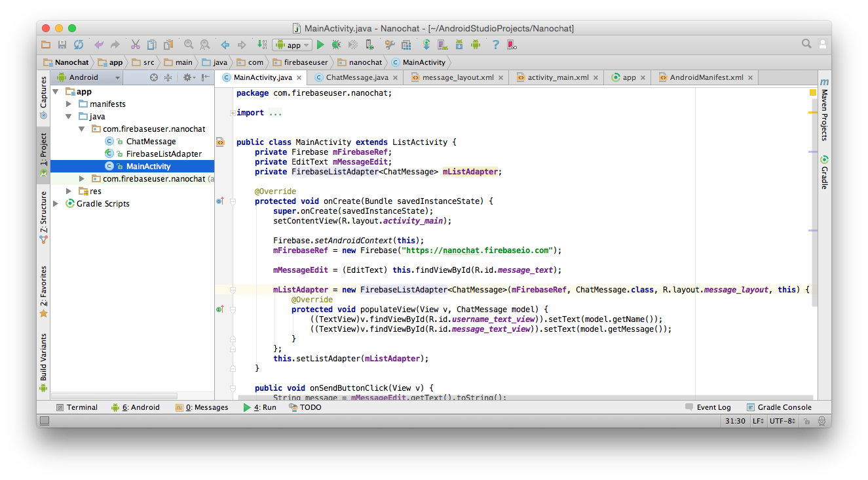
Task: Open the app run configuration dropdown
Action: pyautogui.click(x=292, y=45)
